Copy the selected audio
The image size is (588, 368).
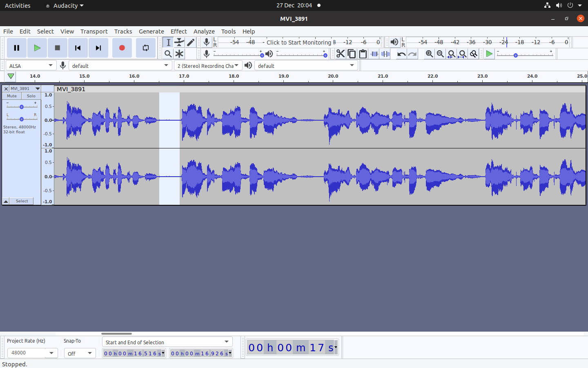click(352, 54)
